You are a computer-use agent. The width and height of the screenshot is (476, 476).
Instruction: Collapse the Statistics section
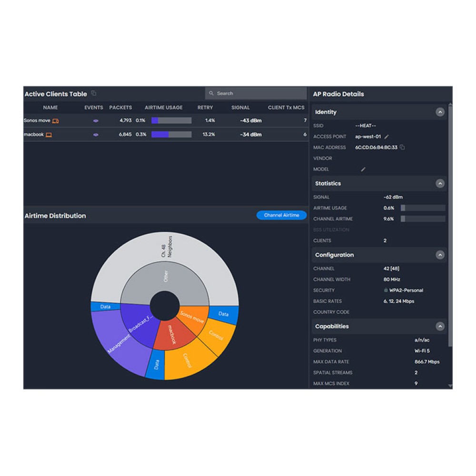[x=440, y=184]
